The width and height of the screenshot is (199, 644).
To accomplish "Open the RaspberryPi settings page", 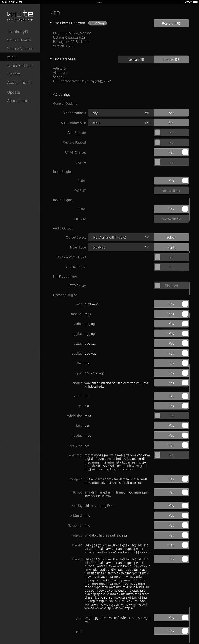I will point(17,32).
